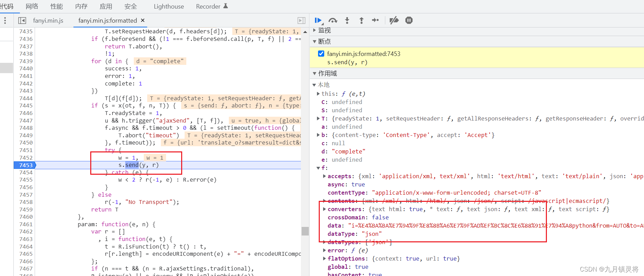Select the c: null variable row

tap(333, 143)
